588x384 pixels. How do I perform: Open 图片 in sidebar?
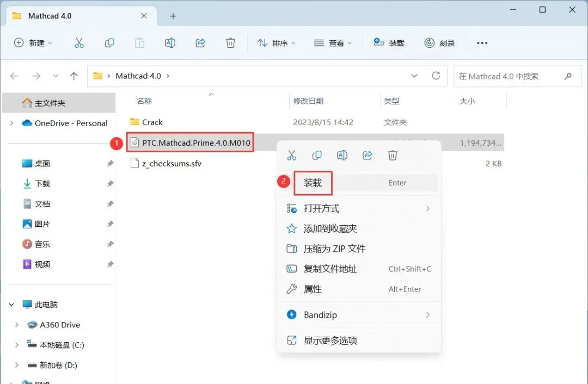point(42,224)
